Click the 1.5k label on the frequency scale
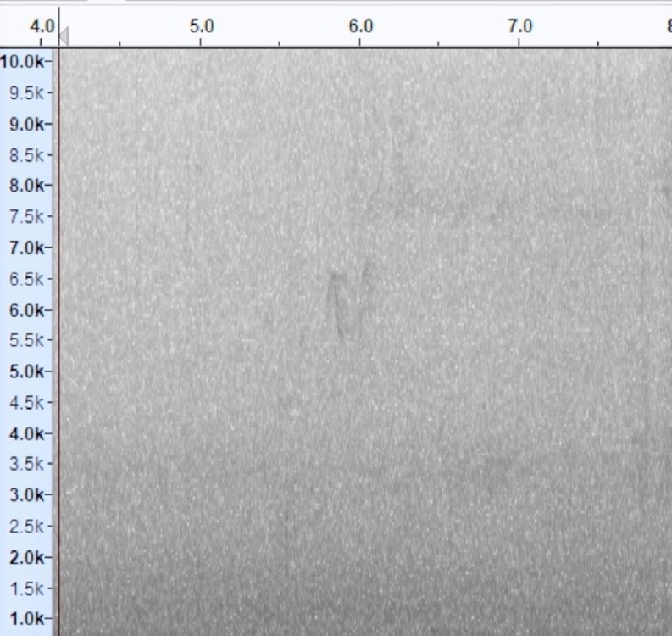Viewport: 672px width, 636px height. tap(27, 589)
